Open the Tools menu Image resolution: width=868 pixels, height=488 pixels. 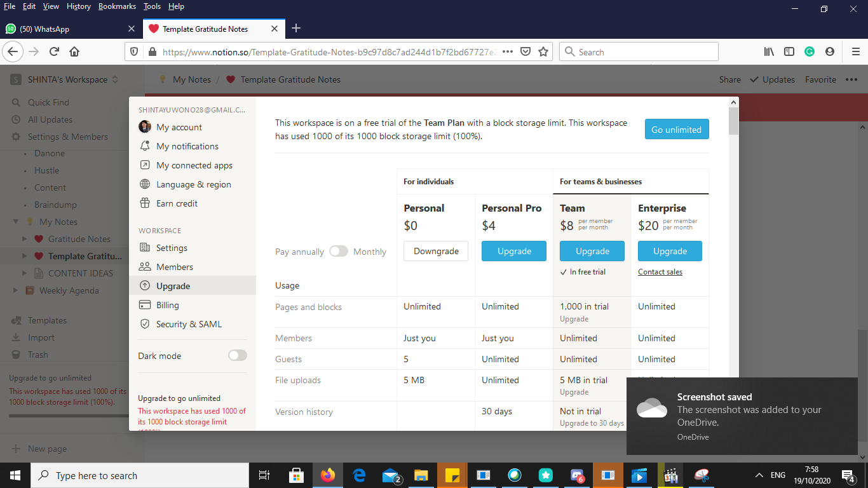tap(152, 6)
